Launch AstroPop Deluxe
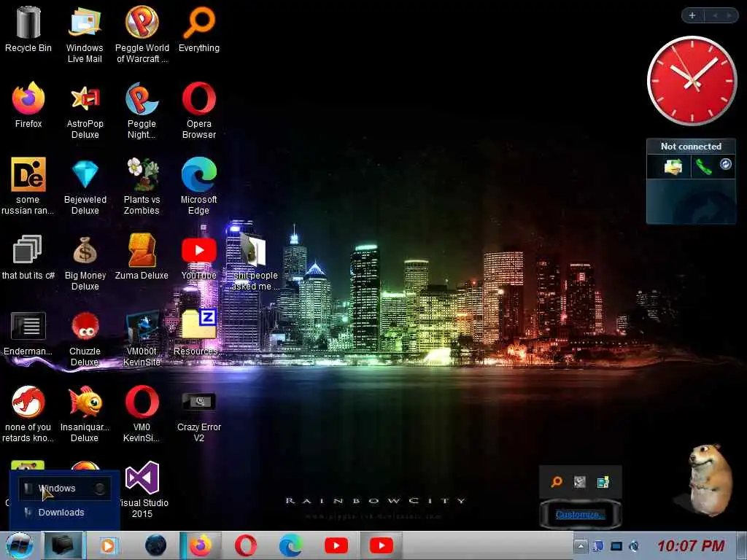The width and height of the screenshot is (747, 560). click(85, 111)
